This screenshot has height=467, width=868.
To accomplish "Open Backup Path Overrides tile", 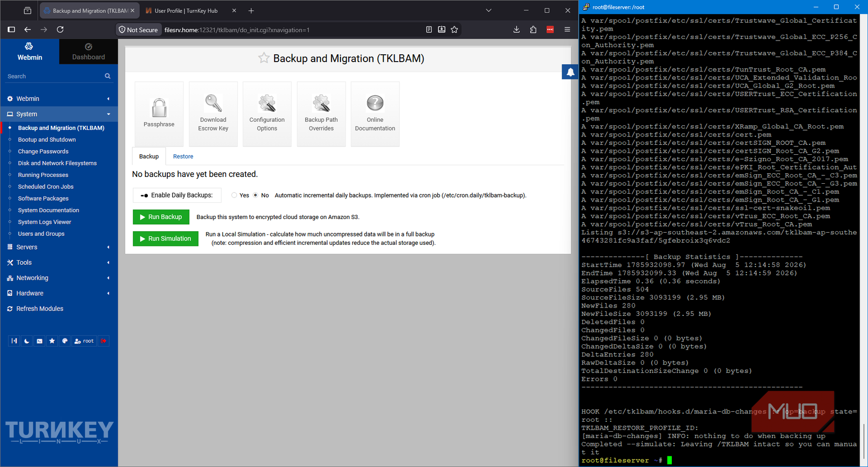I will [321, 114].
